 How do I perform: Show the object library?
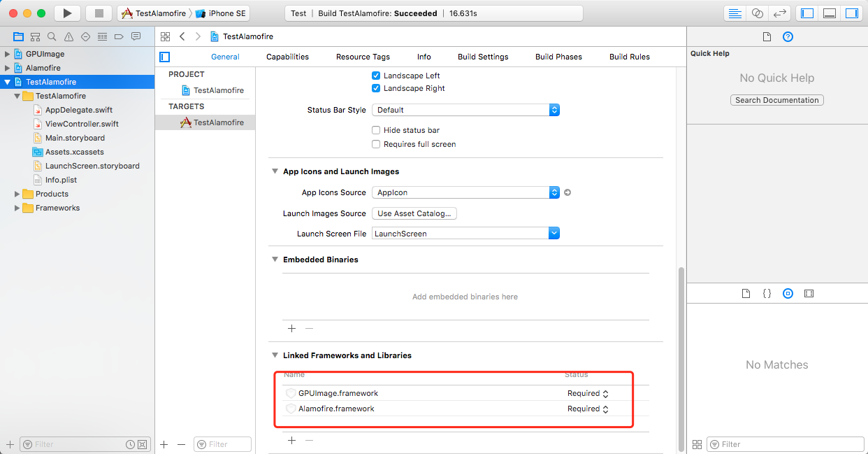788,294
